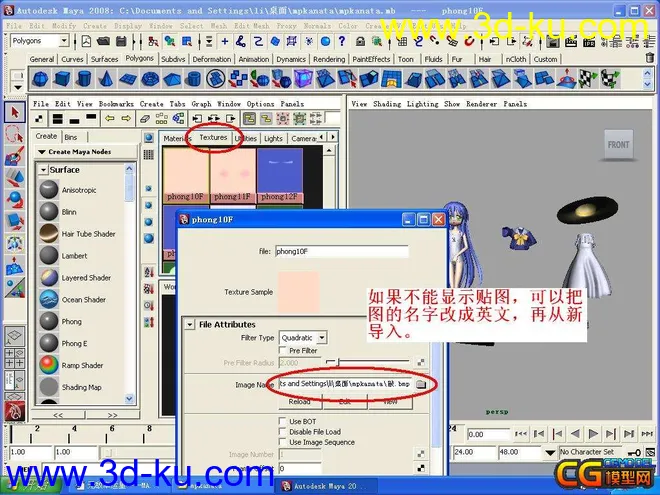Image resolution: width=660 pixels, height=495 pixels.
Task: Enable the Pre Filter checkbox
Action: [282, 350]
